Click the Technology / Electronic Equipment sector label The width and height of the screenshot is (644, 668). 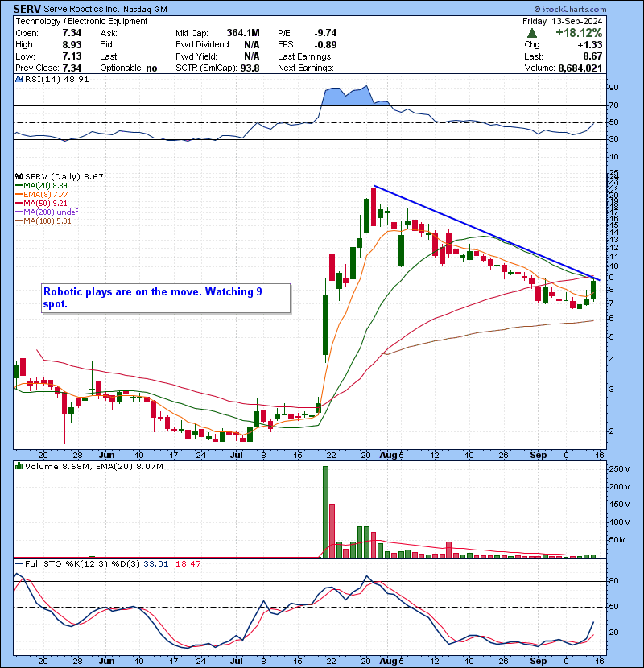81,21
